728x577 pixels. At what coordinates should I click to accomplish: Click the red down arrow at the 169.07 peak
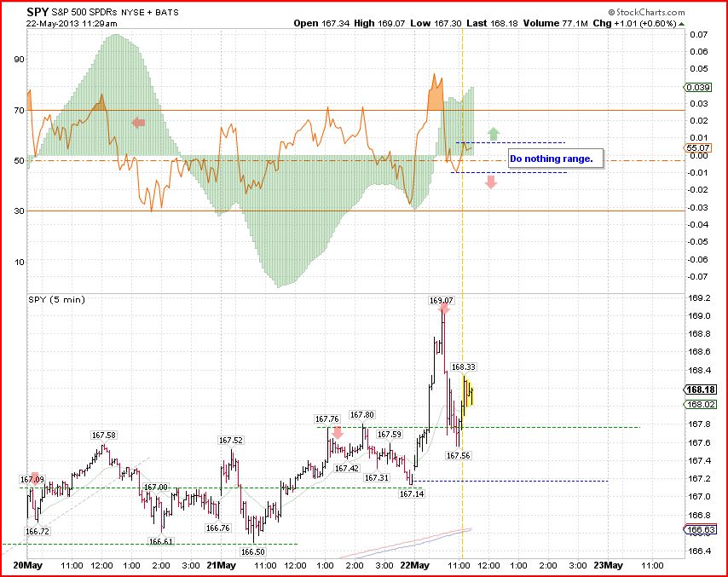(x=444, y=309)
